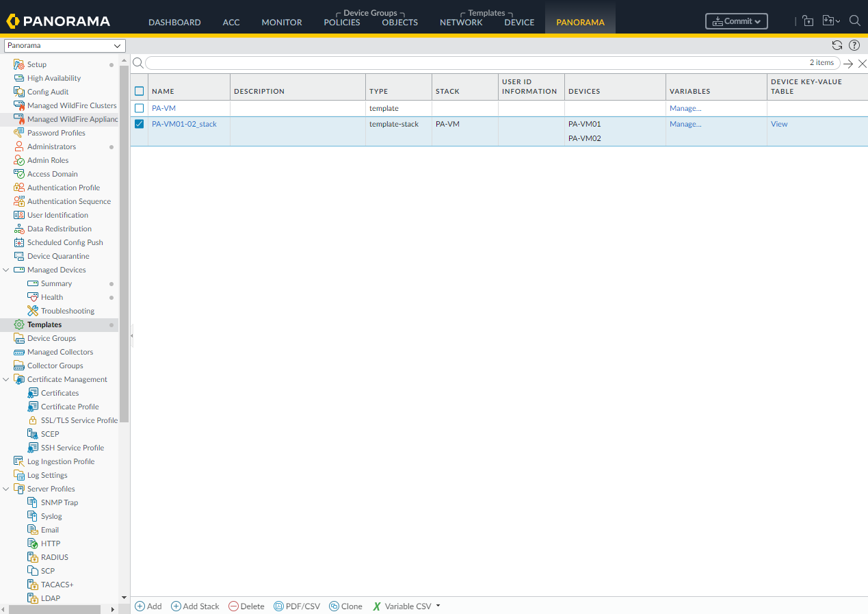Switch to the DASHBOARD tab
Screen dimensions: 868x614
tap(174, 23)
